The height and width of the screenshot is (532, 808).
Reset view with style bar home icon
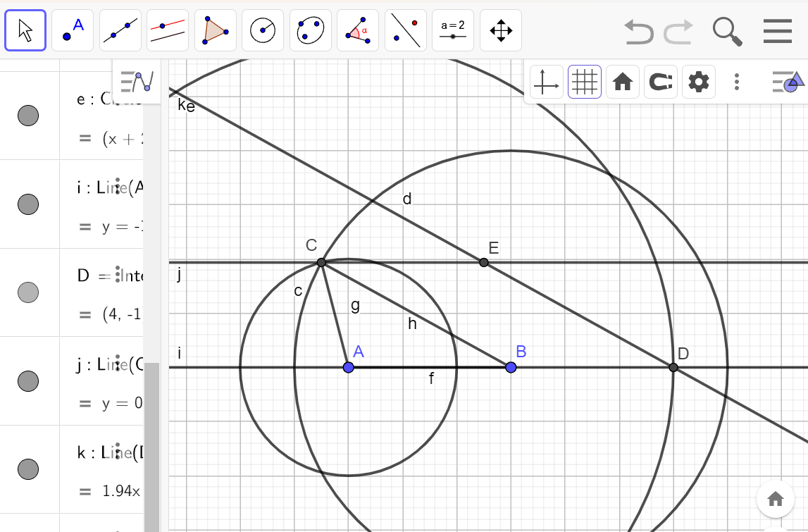click(623, 82)
